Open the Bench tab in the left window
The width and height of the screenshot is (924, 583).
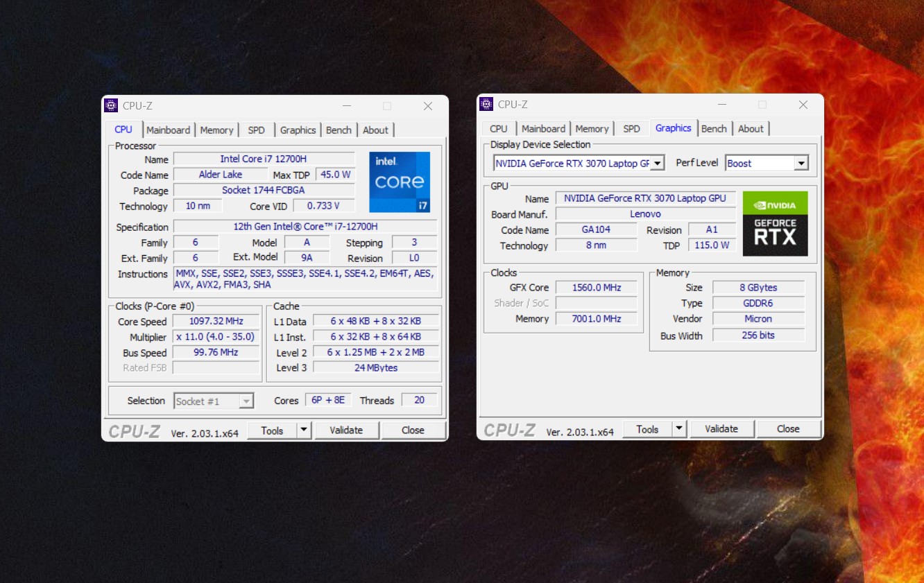pos(339,130)
